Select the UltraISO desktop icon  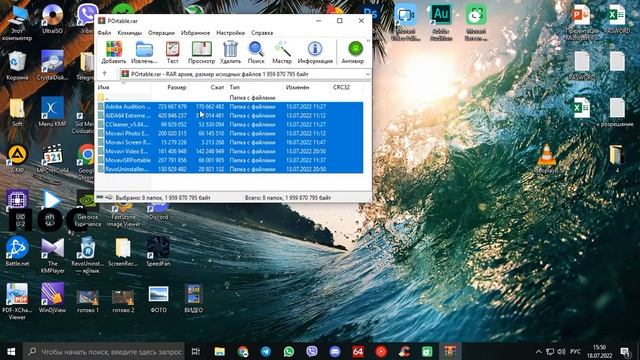click(x=52, y=18)
